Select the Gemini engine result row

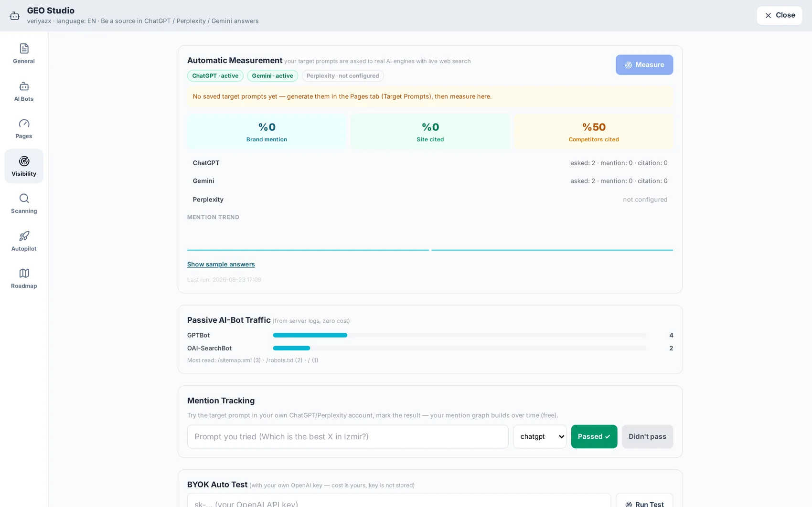[x=430, y=181]
